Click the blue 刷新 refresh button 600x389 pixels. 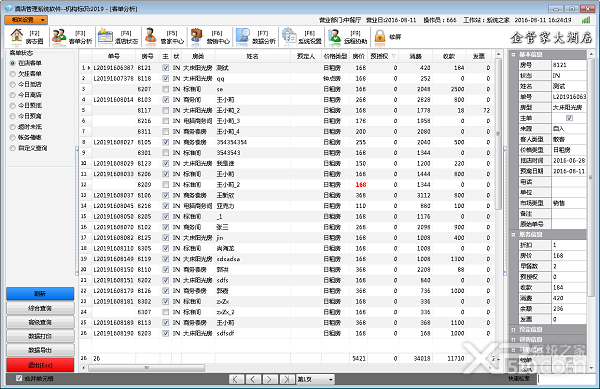point(40,294)
